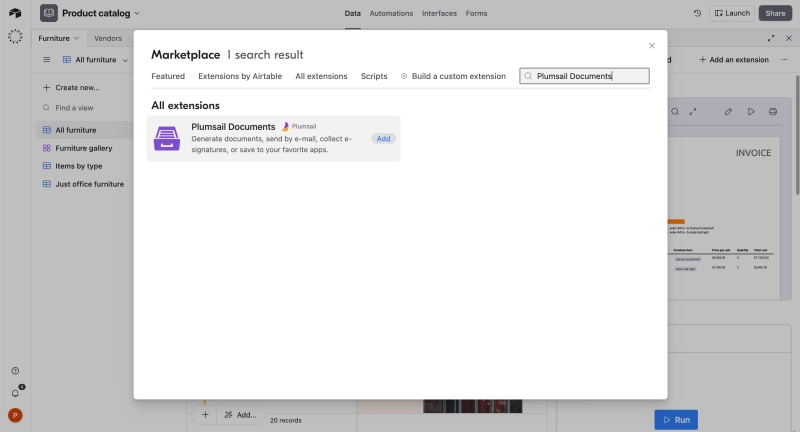Viewport: 800px width, 432px height.
Task: Click the Airtable home logo
Action: coord(15,13)
